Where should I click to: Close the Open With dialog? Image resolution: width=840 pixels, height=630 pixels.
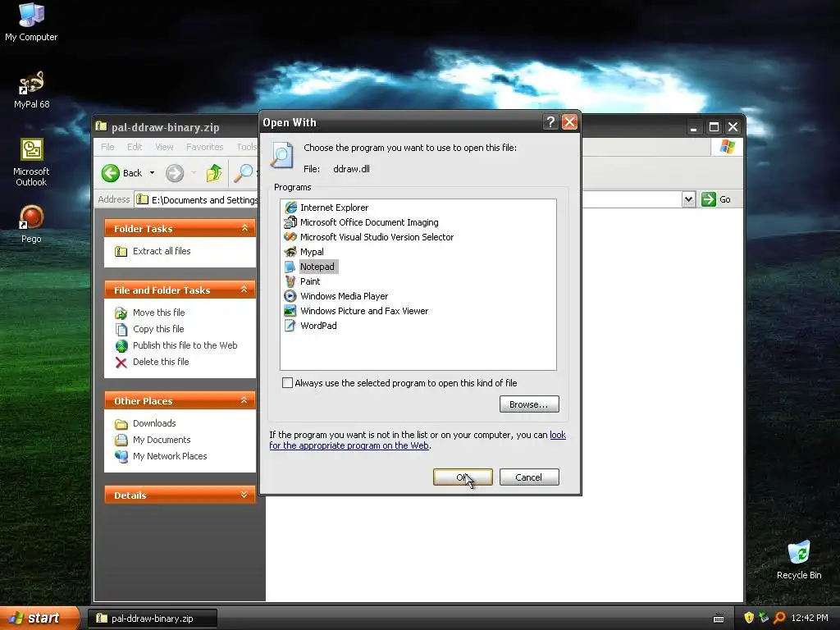click(569, 122)
